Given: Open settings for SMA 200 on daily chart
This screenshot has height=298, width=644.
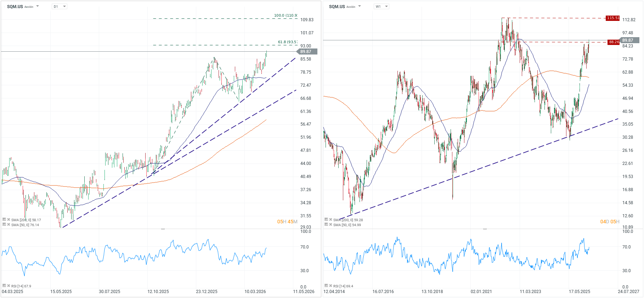Looking at the screenshot, I should 4,220.
